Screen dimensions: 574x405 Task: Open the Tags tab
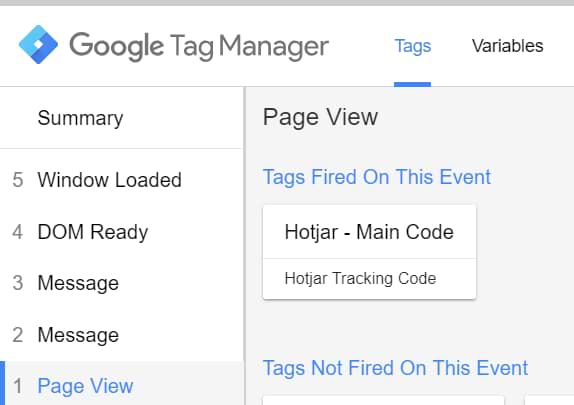point(413,46)
